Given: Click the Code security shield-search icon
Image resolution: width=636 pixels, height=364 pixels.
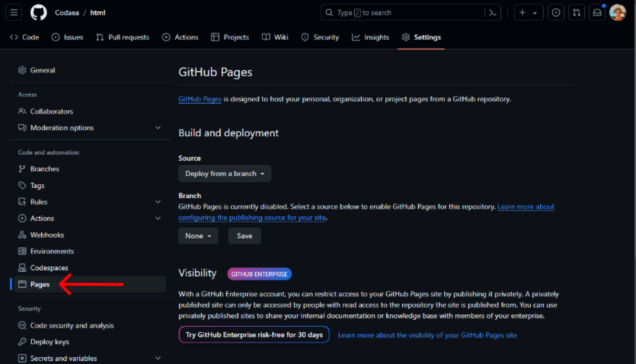Looking at the screenshot, I should pyautogui.click(x=22, y=325).
